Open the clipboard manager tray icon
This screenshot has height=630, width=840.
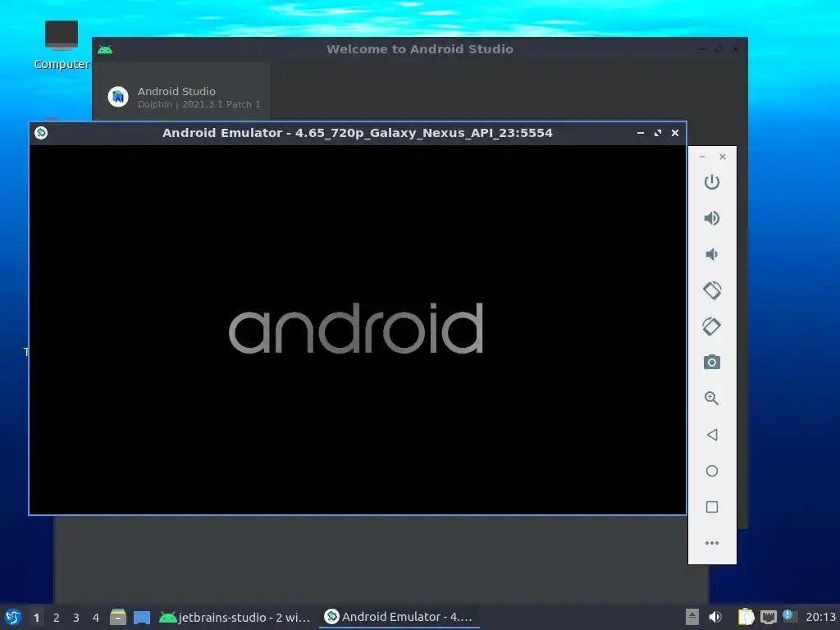(x=746, y=617)
